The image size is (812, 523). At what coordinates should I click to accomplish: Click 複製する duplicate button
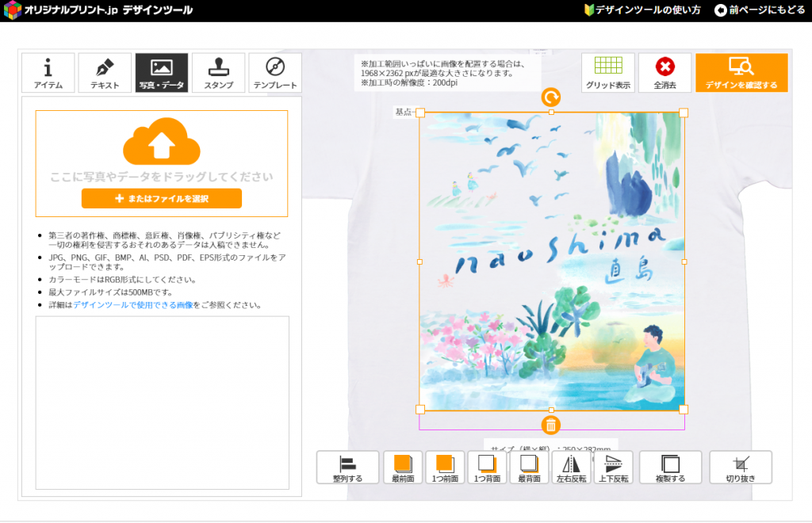click(x=671, y=468)
